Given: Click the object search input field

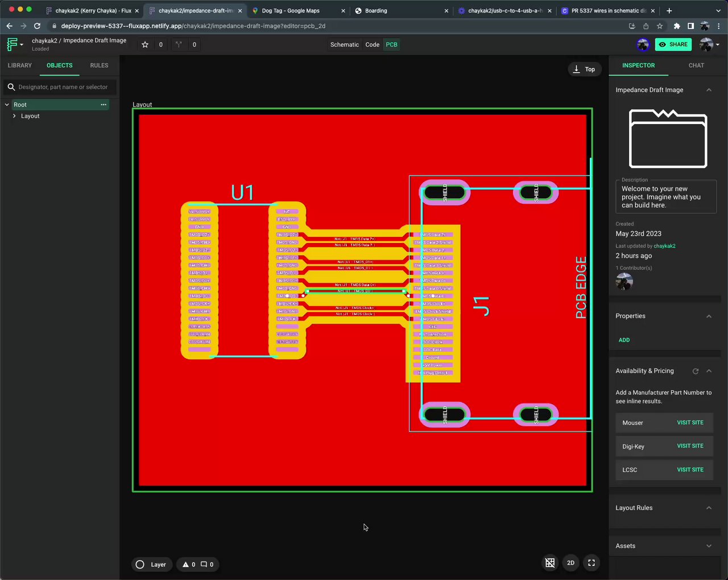Looking at the screenshot, I should pyautogui.click(x=63, y=87).
